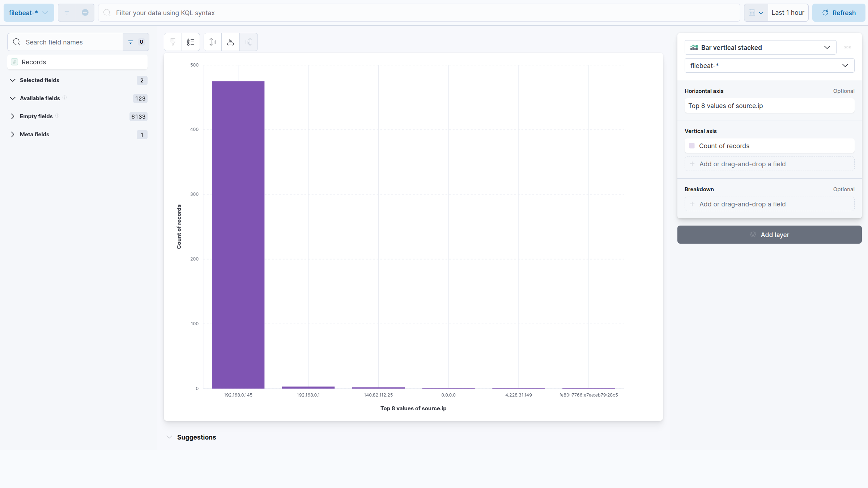The height and width of the screenshot is (488, 868).
Task: Open the calendar quick time menu
Action: pos(756,13)
